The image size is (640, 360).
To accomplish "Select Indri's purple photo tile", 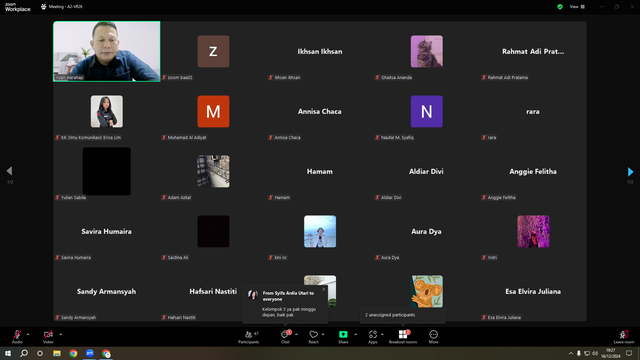I will pos(533,231).
